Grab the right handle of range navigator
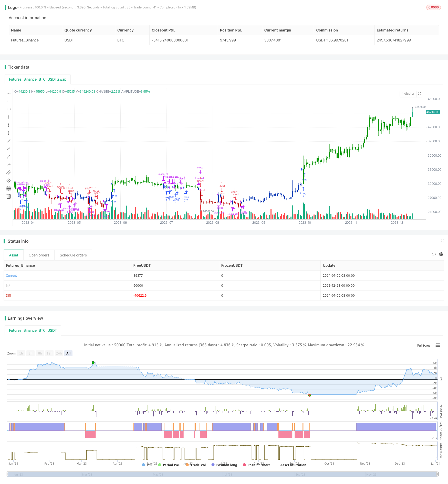 437,474
